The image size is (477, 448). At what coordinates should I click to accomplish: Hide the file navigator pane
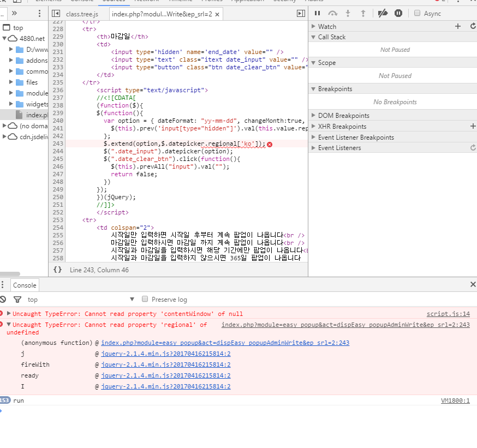56,13
